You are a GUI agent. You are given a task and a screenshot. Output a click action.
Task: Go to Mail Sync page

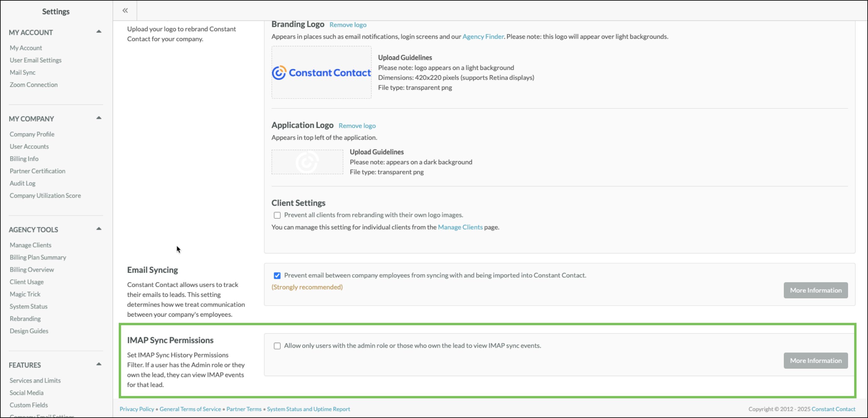click(23, 72)
